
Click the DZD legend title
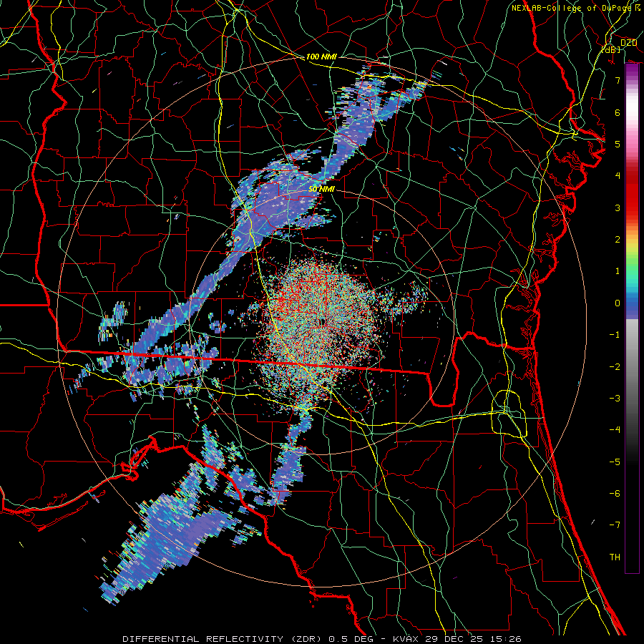(628, 43)
